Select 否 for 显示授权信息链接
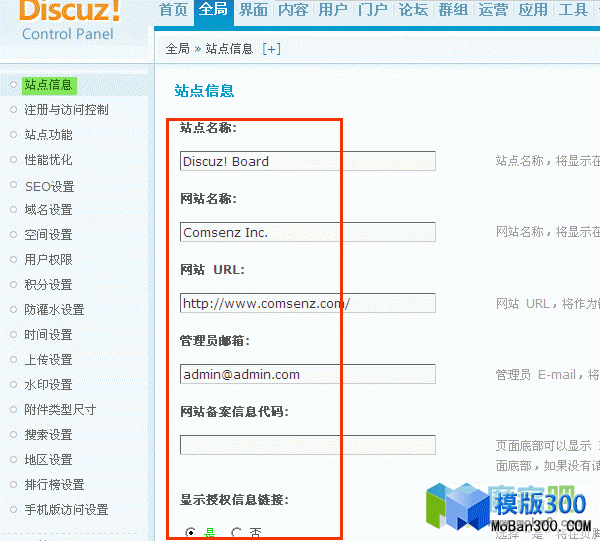This screenshot has height=541, width=600. pyautogui.click(x=236, y=532)
